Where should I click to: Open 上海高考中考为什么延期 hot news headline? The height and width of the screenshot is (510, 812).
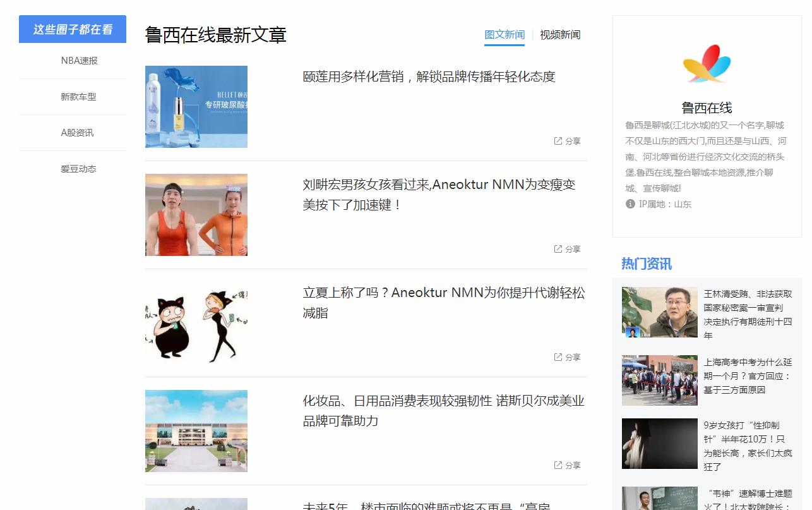[x=748, y=376]
